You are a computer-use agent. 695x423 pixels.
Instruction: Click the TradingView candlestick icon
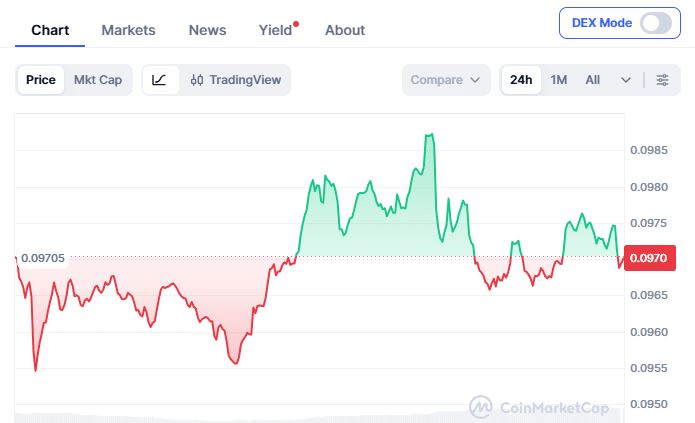[x=197, y=80]
